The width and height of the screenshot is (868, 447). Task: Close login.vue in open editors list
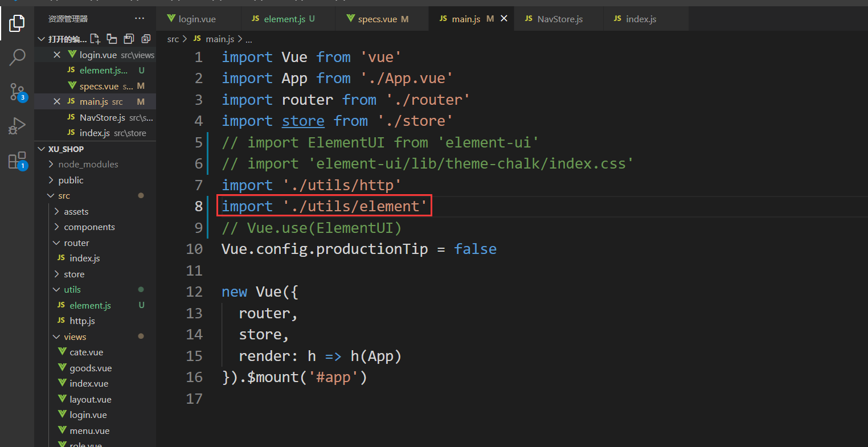pyautogui.click(x=56, y=55)
